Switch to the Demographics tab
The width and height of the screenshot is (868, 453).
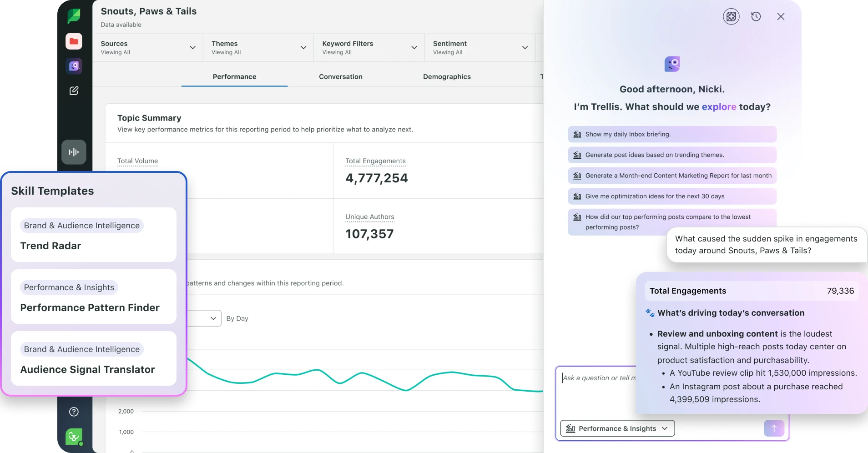pos(447,76)
